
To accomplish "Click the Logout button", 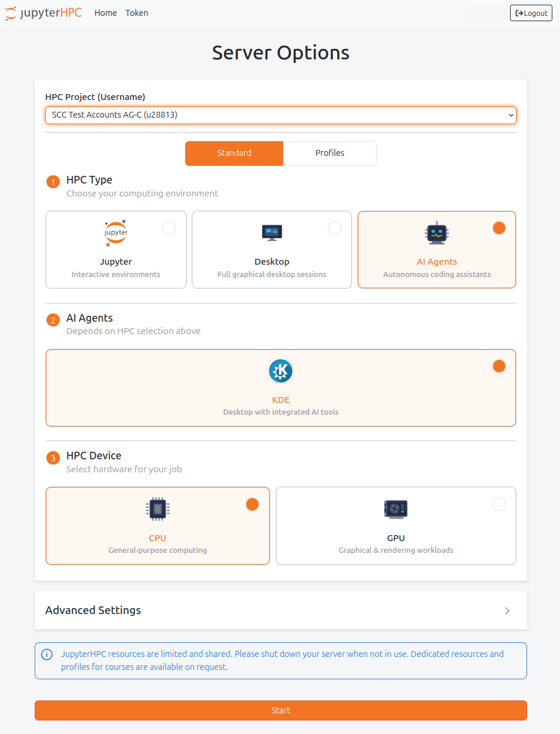I will [x=531, y=13].
